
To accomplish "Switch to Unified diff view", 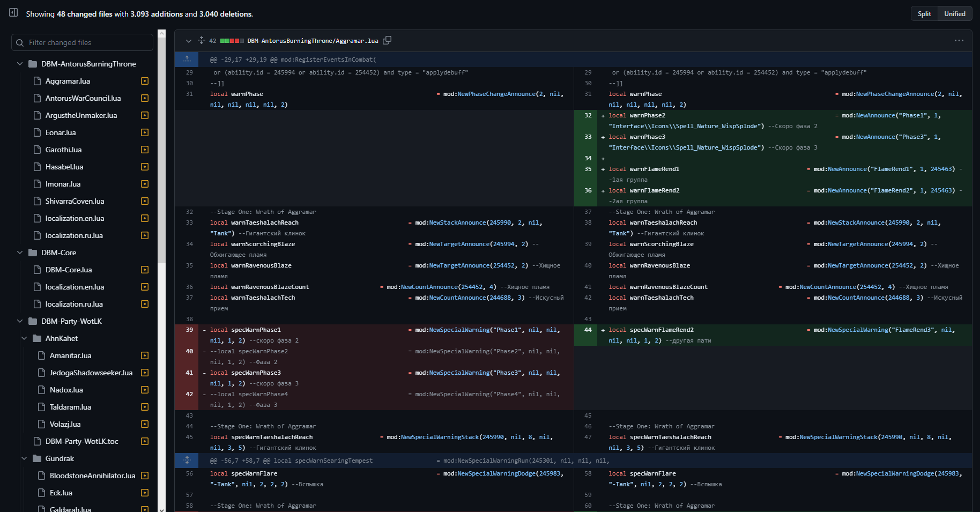I will click(954, 14).
